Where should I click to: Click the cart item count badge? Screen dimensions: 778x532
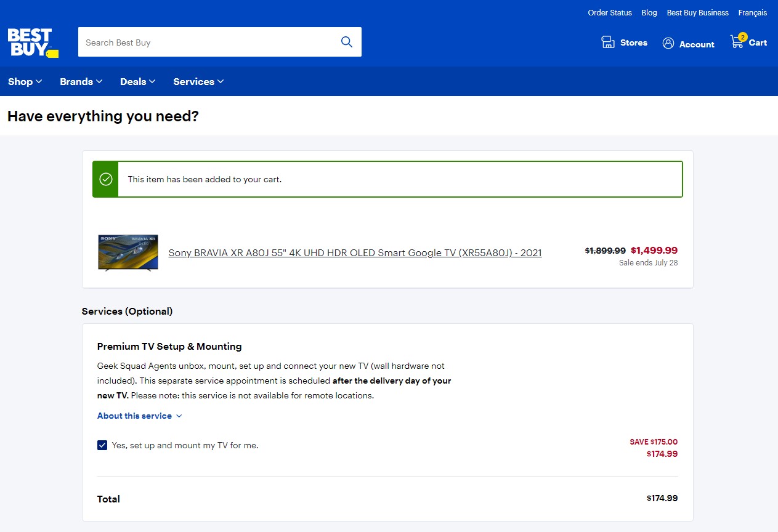coord(742,37)
